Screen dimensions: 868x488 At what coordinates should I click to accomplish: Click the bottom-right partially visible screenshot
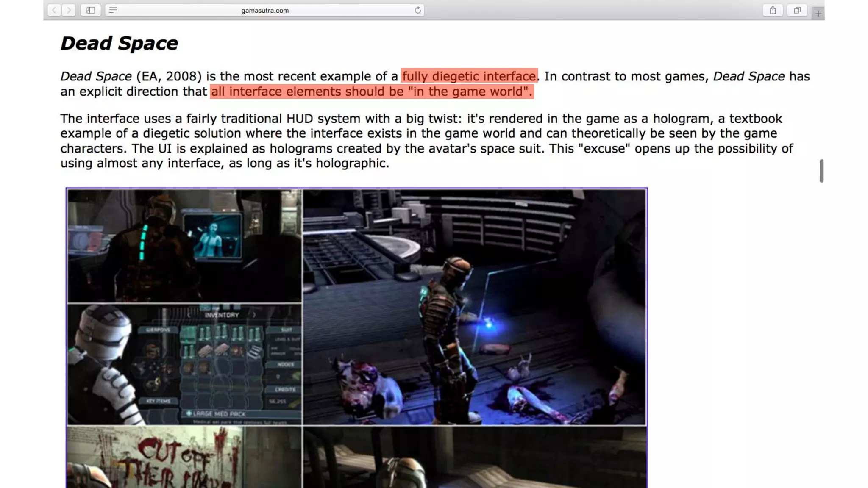(x=474, y=457)
